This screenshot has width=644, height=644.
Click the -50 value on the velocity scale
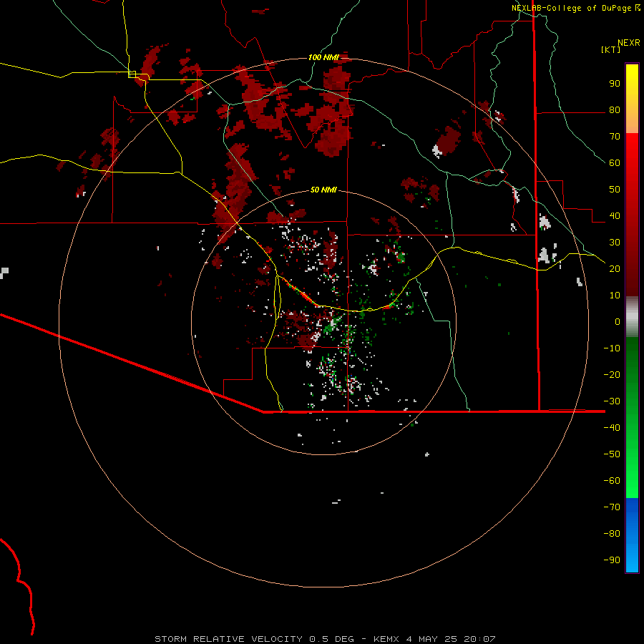point(612,454)
